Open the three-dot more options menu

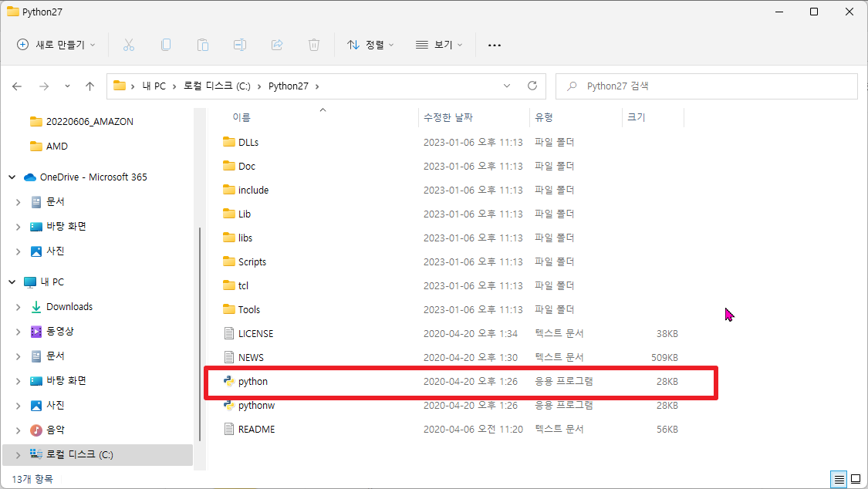(495, 45)
